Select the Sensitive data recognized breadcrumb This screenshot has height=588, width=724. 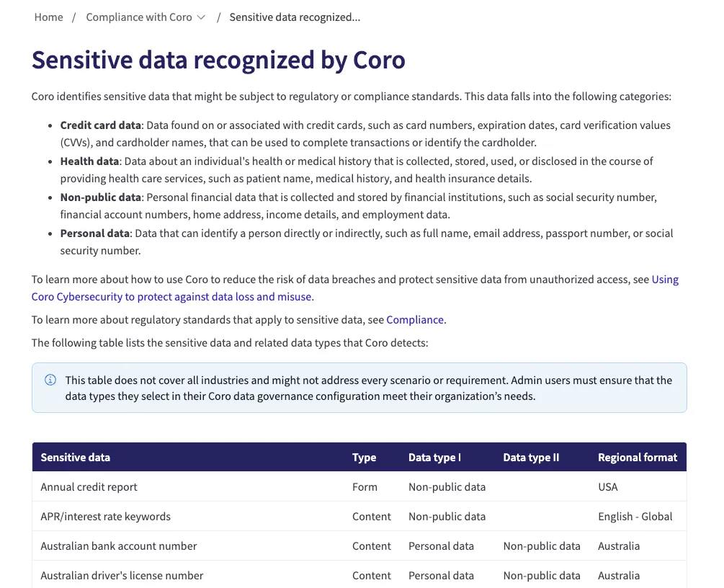point(295,17)
